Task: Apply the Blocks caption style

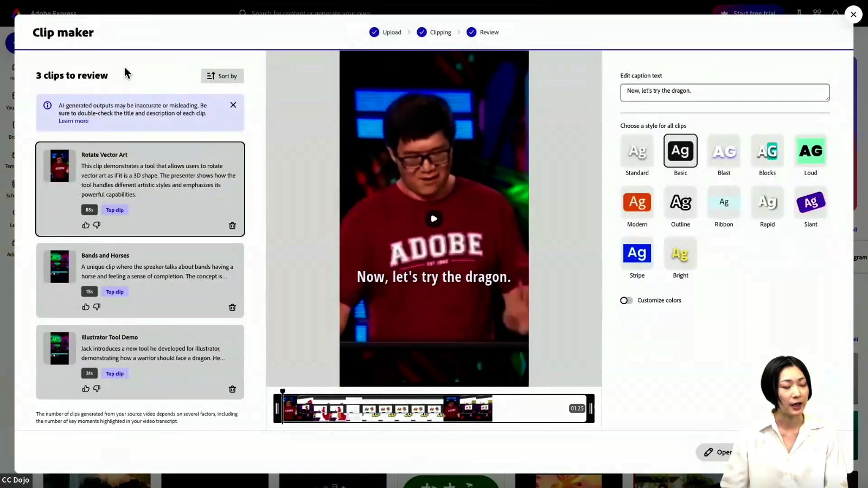Action: pos(767,151)
